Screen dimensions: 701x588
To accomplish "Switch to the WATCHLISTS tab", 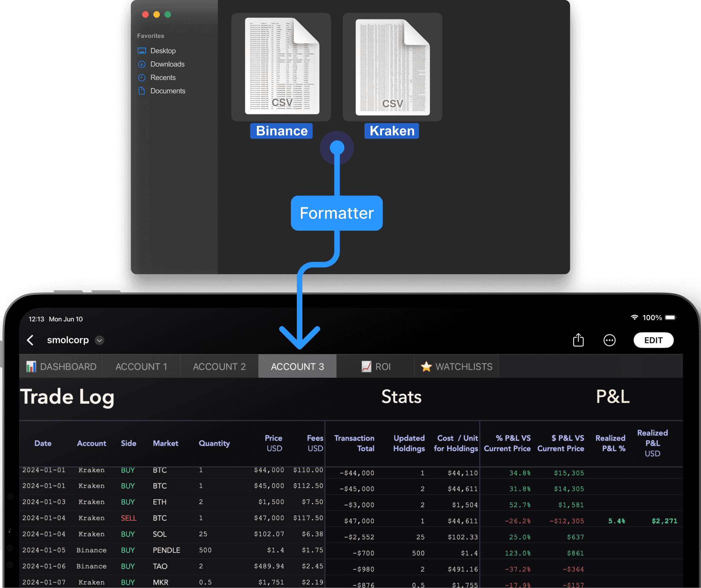I will point(457,367).
